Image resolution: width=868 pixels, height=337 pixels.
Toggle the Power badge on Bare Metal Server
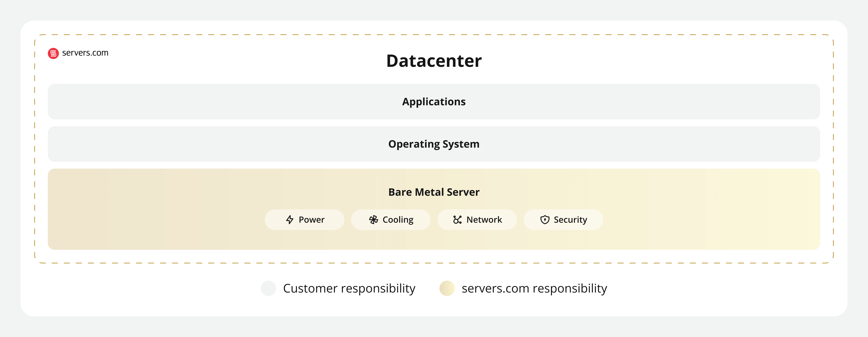coord(304,219)
